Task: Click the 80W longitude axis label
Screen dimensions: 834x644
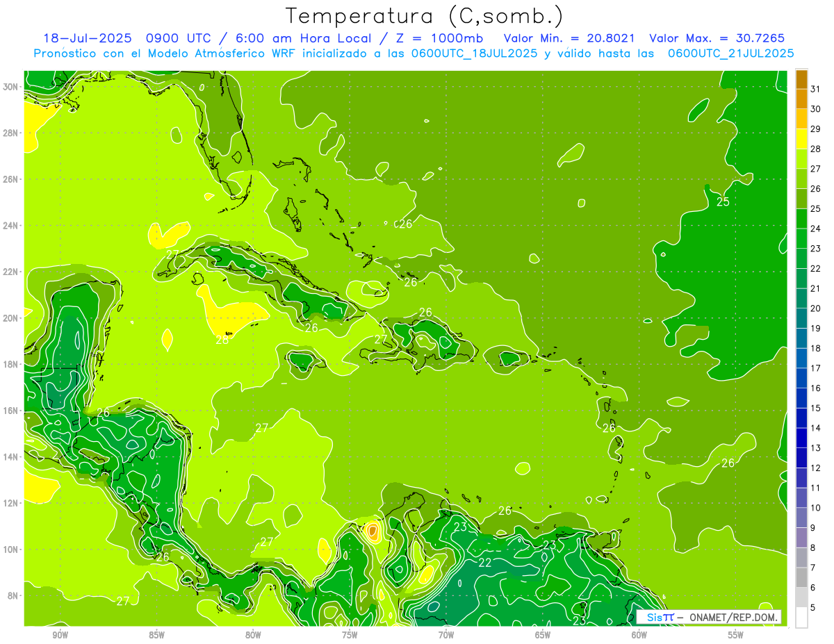Action: [x=253, y=635]
